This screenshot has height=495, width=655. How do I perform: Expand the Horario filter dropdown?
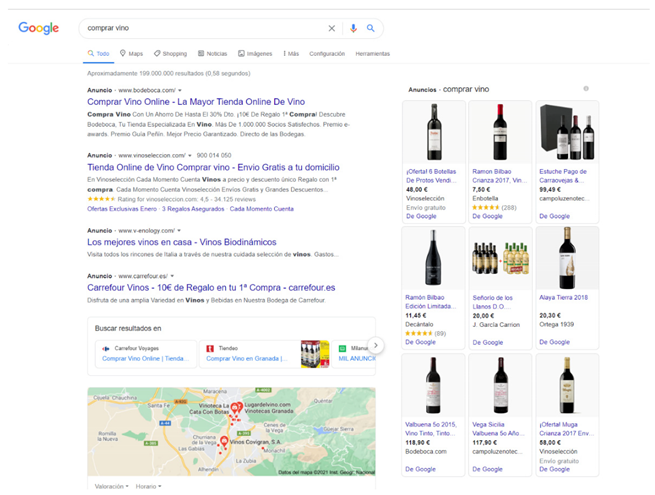pyautogui.click(x=148, y=486)
